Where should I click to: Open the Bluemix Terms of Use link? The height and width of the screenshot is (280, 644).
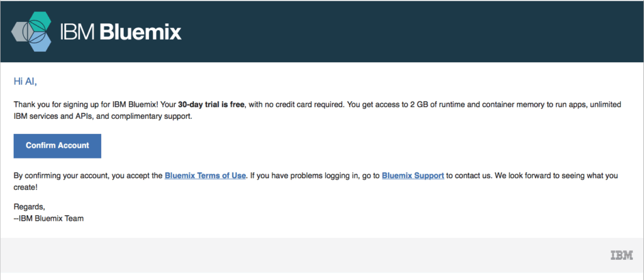click(x=205, y=176)
